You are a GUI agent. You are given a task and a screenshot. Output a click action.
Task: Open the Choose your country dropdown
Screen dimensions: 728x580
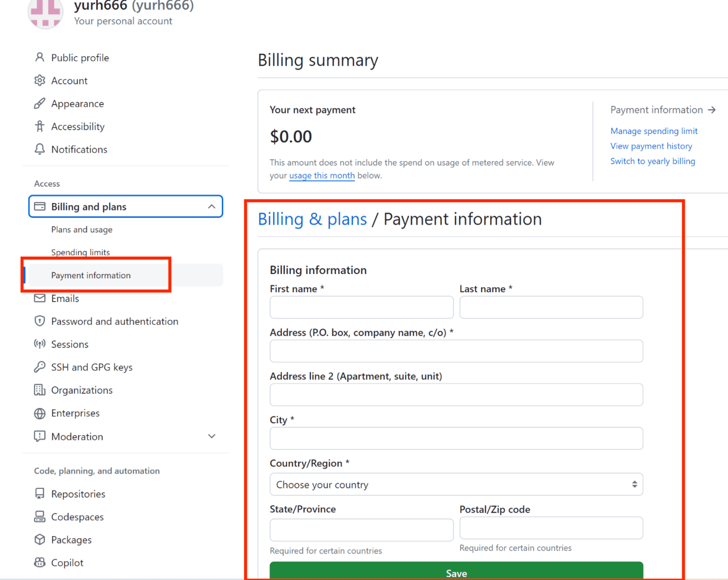[456, 484]
